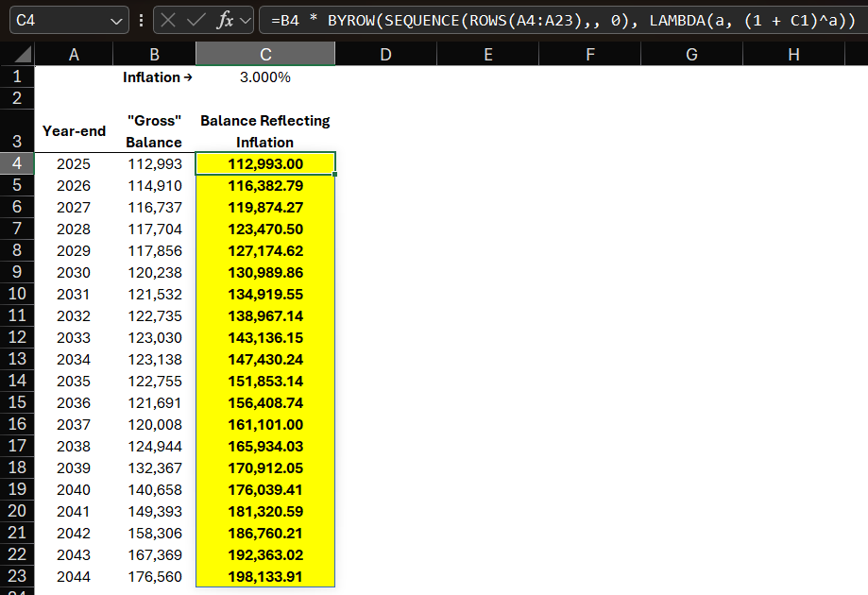Click the yellow cell 198,133.91
Image resolution: width=868 pixels, height=595 pixels.
[x=265, y=576]
